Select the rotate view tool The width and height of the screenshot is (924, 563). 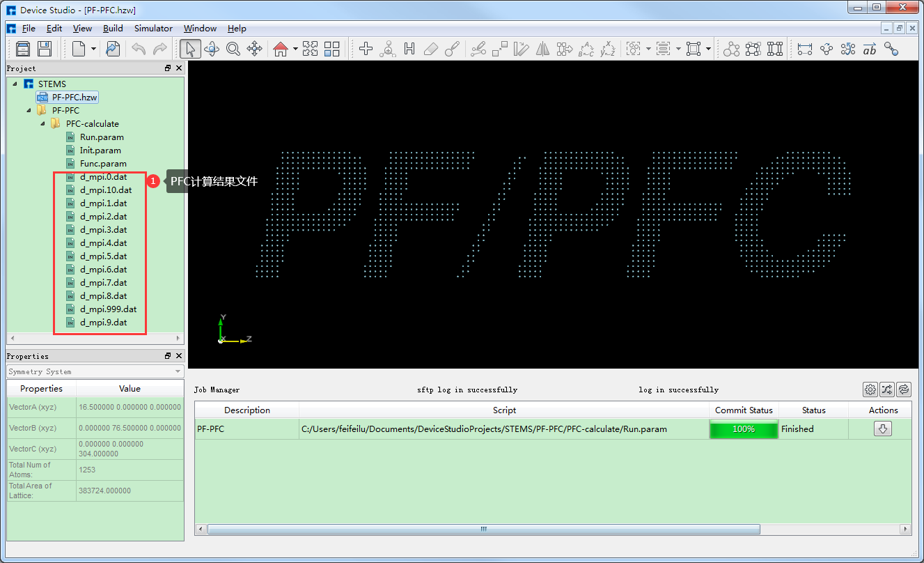211,49
